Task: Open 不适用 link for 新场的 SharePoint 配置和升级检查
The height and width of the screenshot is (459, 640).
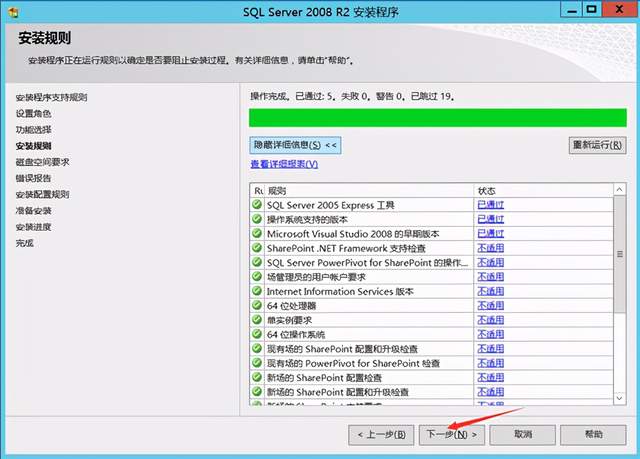Action: [x=491, y=392]
